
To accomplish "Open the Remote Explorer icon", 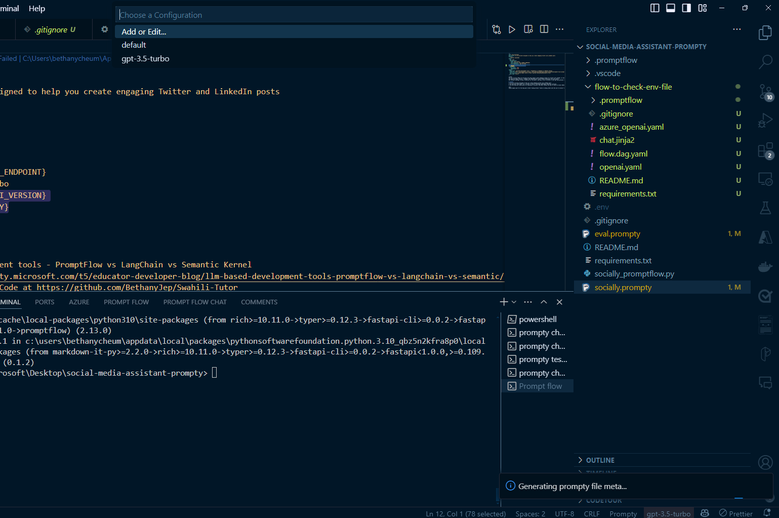I will click(765, 179).
